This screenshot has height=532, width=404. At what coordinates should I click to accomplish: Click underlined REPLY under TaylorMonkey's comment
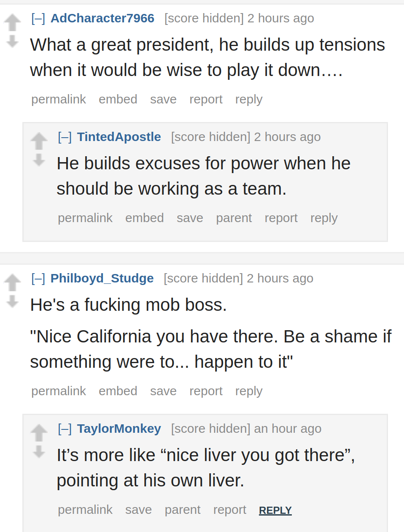(x=275, y=510)
